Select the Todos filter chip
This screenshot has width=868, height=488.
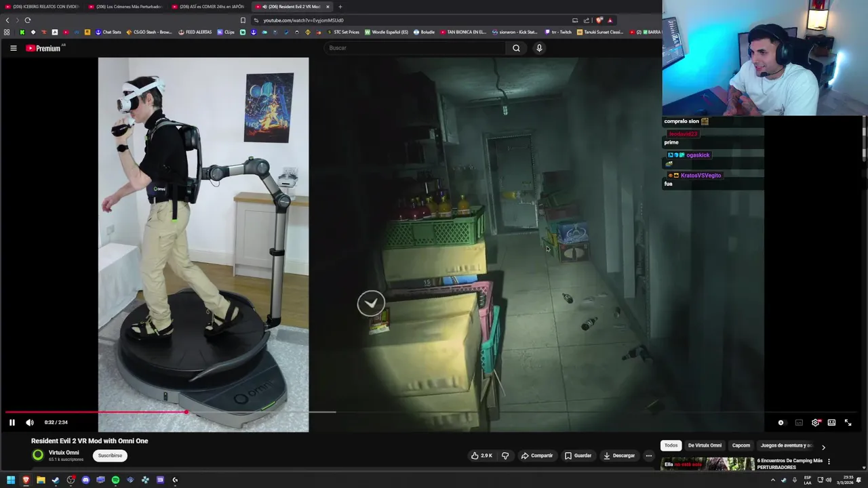coord(671,445)
